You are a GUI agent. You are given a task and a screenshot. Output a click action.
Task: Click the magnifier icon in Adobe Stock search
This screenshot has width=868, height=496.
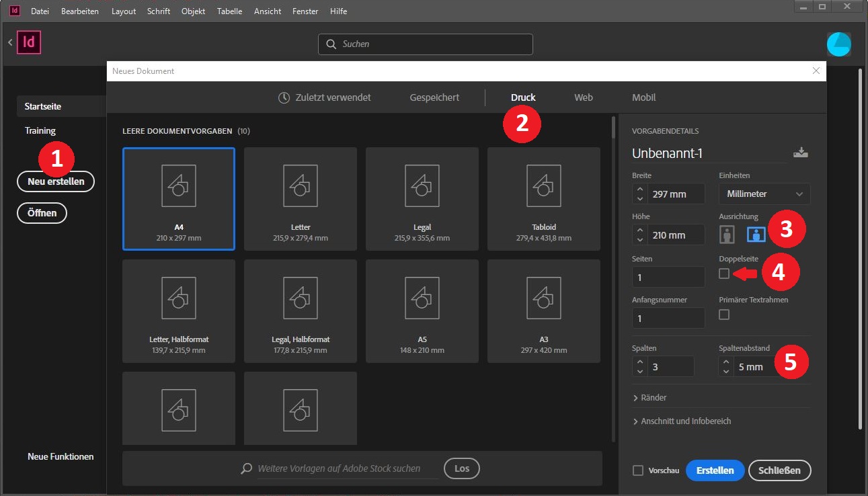pos(247,468)
